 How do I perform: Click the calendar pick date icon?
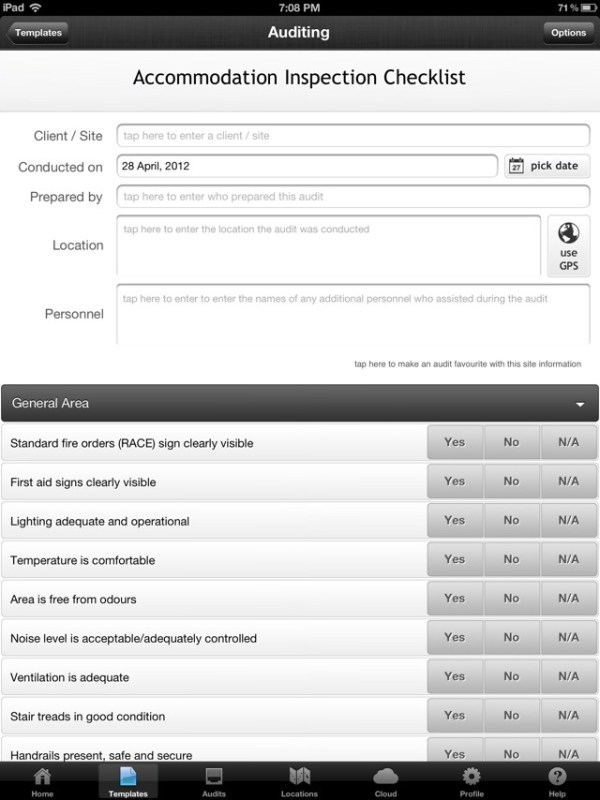(516, 166)
